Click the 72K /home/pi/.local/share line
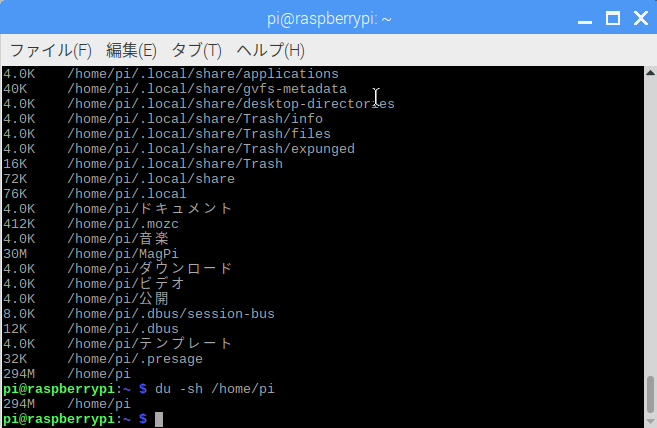This screenshot has width=657, height=428. (119, 179)
